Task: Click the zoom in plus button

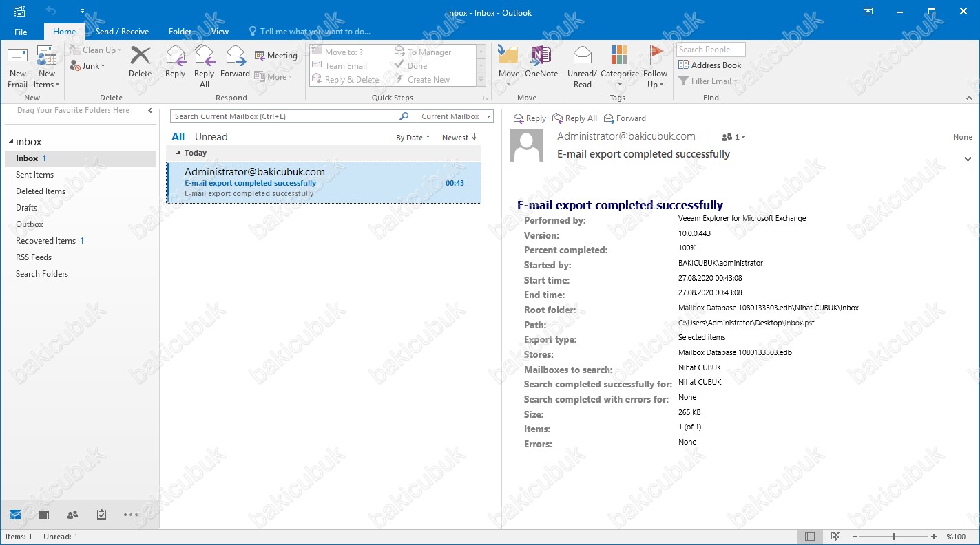Action: [x=934, y=537]
